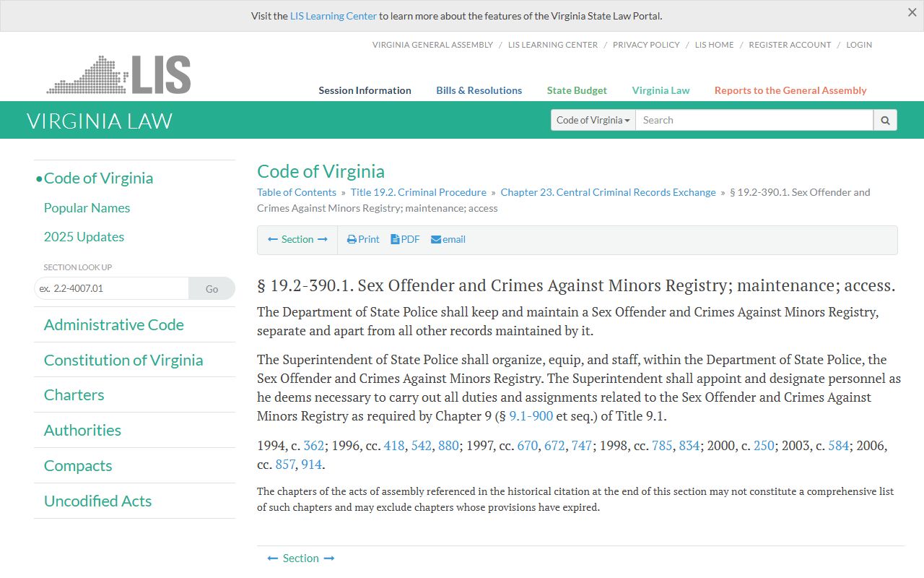The width and height of the screenshot is (924, 578).
Task: Open the Privacy Policy link
Action: [646, 45]
